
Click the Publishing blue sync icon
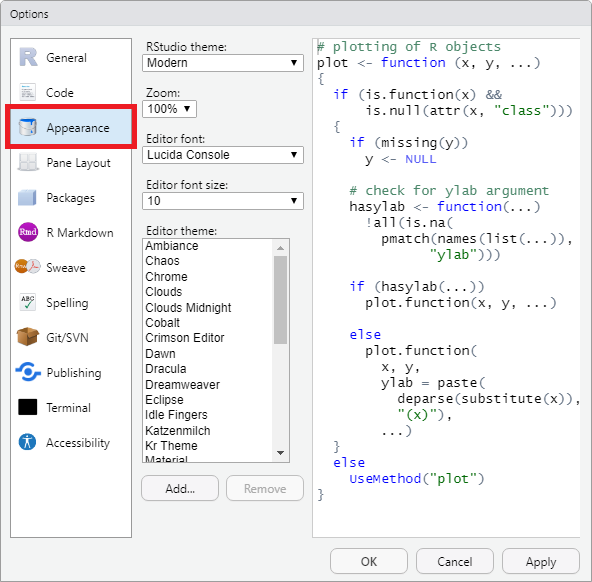(x=28, y=372)
